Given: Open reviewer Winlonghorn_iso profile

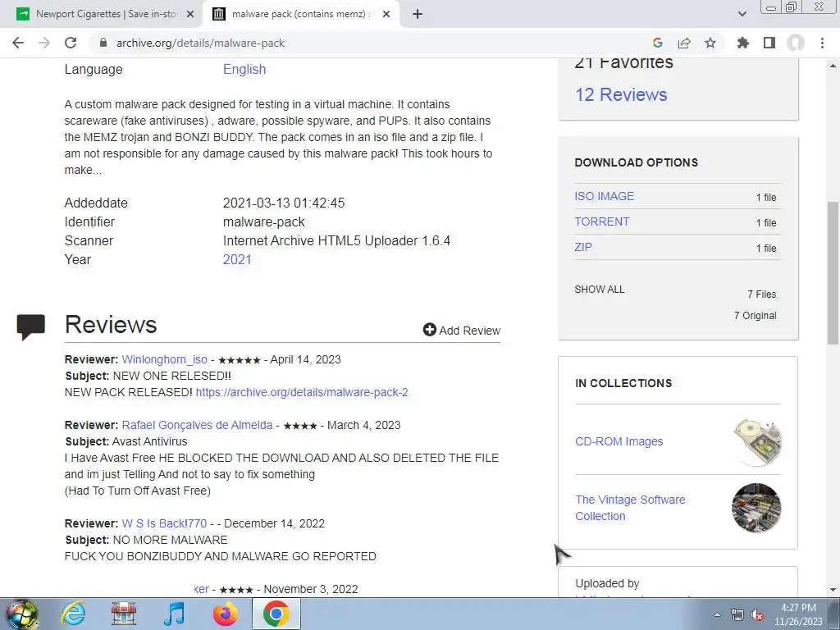Looking at the screenshot, I should pyautogui.click(x=164, y=359).
